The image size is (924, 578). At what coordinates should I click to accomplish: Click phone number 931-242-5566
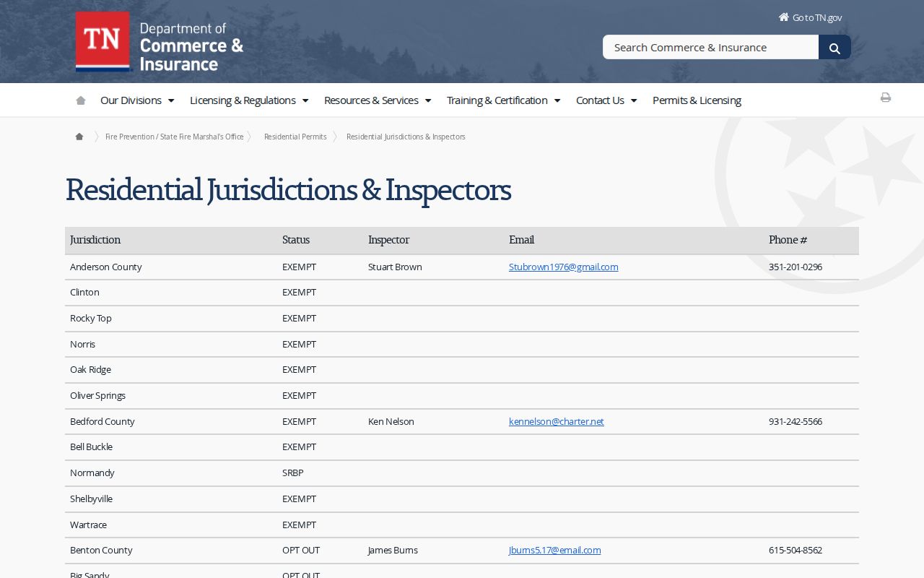click(796, 421)
